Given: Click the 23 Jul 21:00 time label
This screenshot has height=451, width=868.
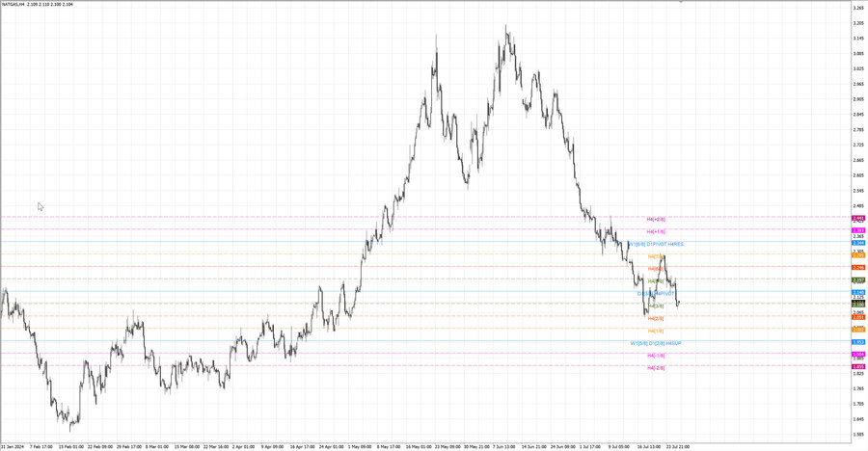Looking at the screenshot, I should point(678,446).
